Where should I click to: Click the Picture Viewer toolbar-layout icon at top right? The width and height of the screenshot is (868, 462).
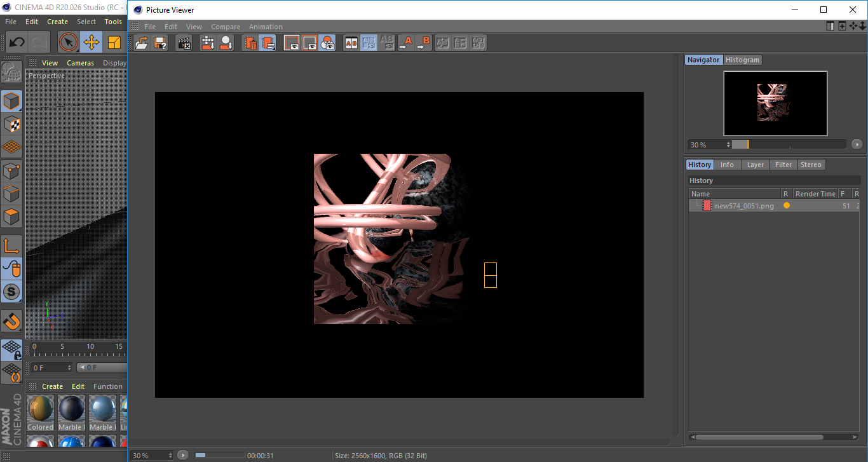(830, 26)
